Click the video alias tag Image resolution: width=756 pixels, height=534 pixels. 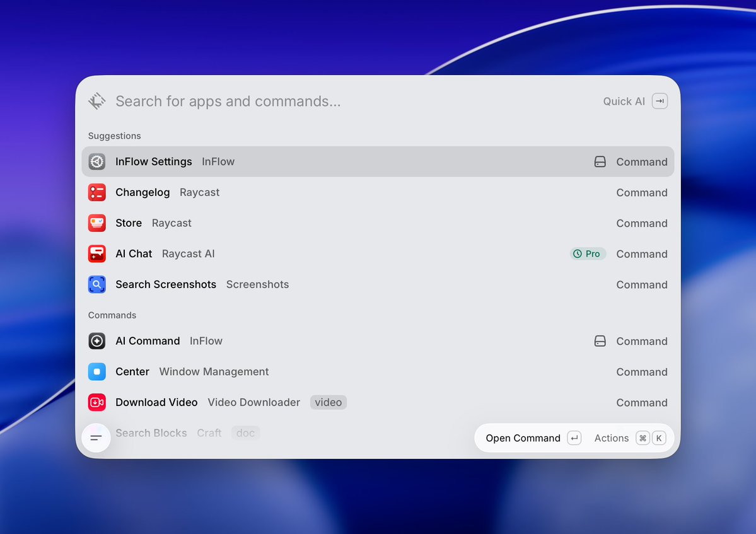click(x=329, y=402)
